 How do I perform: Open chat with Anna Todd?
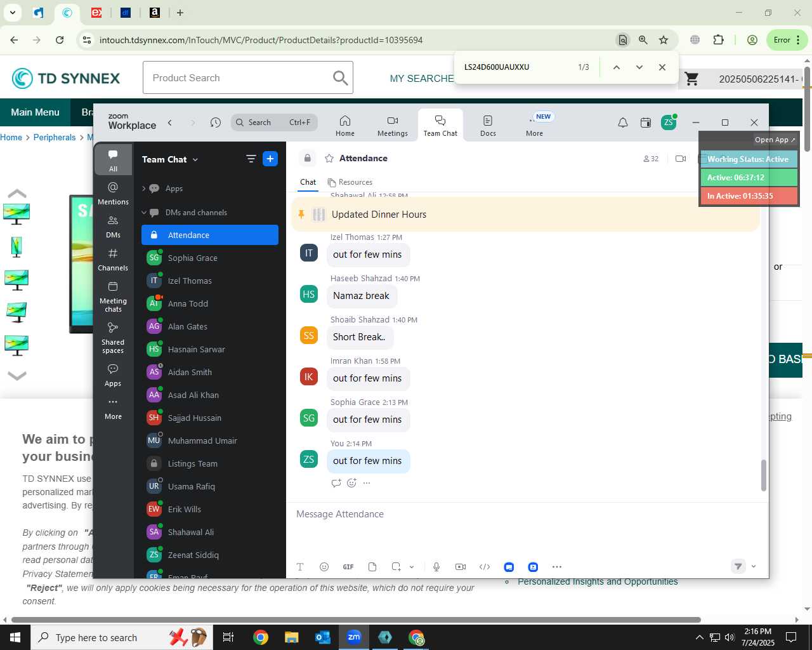tap(210, 303)
